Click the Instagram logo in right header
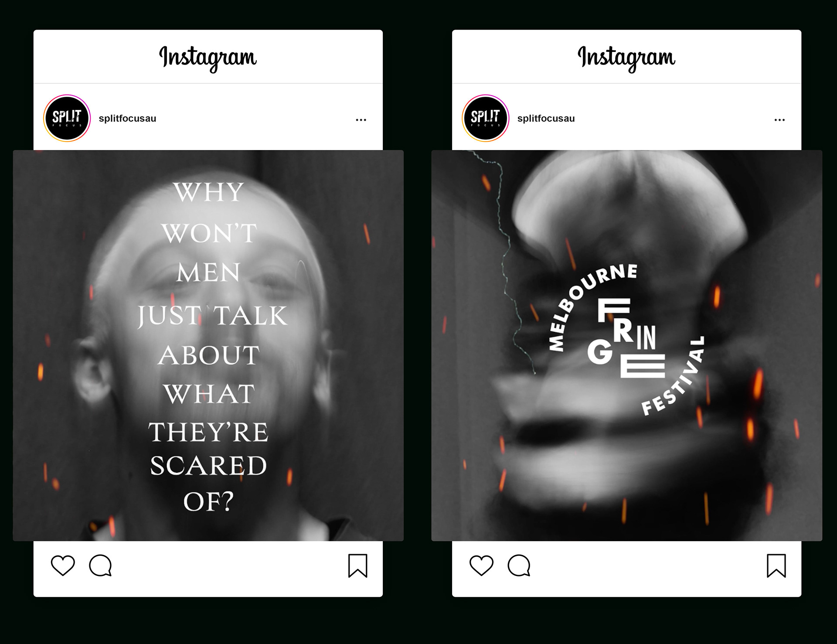 [626, 58]
